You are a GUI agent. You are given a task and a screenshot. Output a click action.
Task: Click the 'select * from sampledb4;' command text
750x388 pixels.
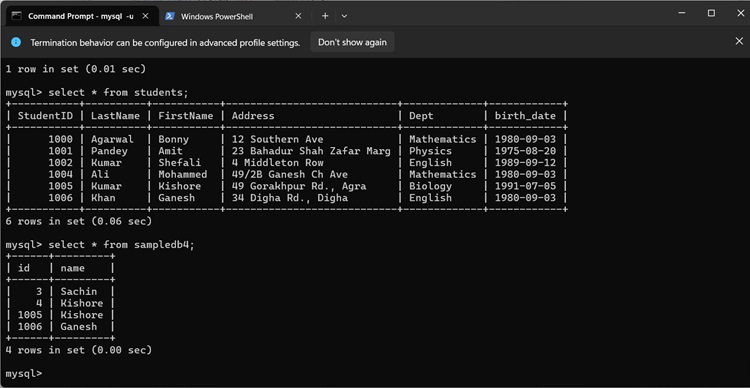point(121,244)
